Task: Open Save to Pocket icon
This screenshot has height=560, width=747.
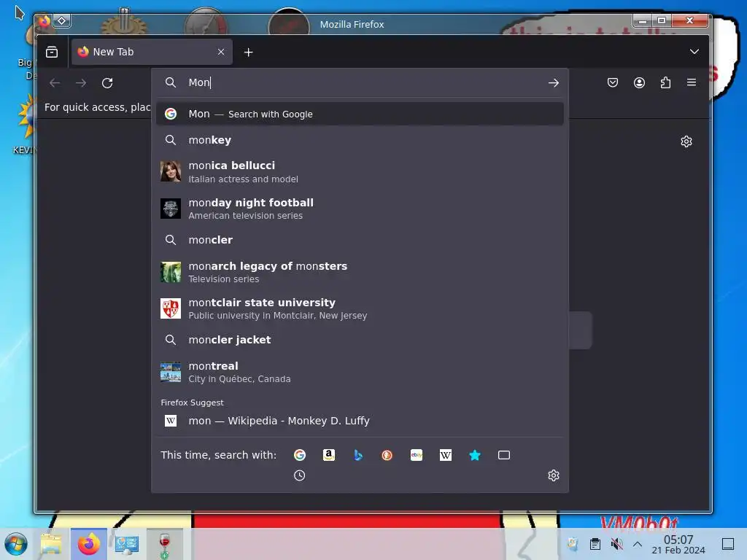Action: tap(613, 82)
